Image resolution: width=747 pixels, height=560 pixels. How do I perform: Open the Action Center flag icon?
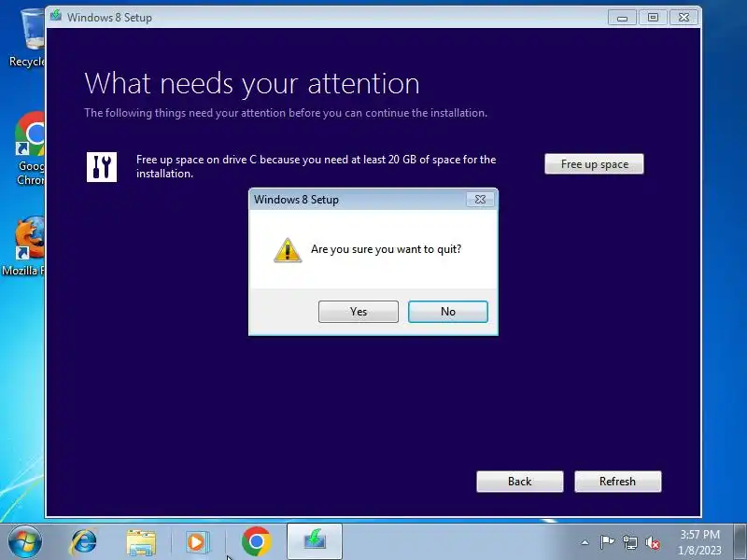(x=607, y=542)
